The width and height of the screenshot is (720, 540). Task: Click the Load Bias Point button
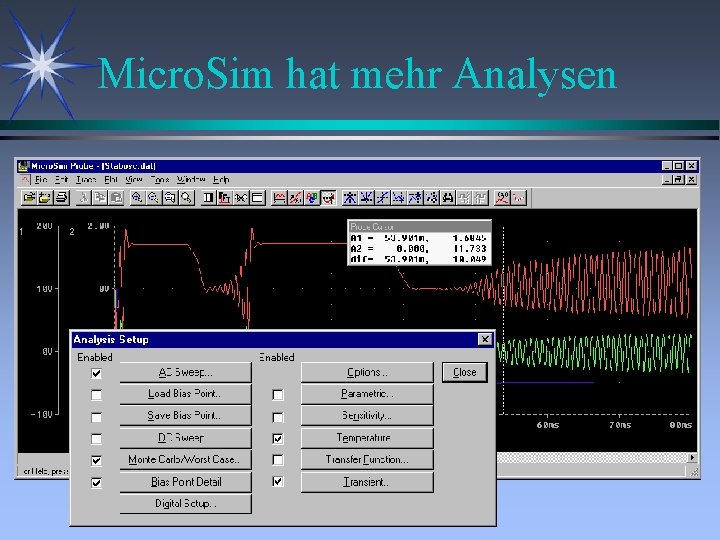(186, 394)
